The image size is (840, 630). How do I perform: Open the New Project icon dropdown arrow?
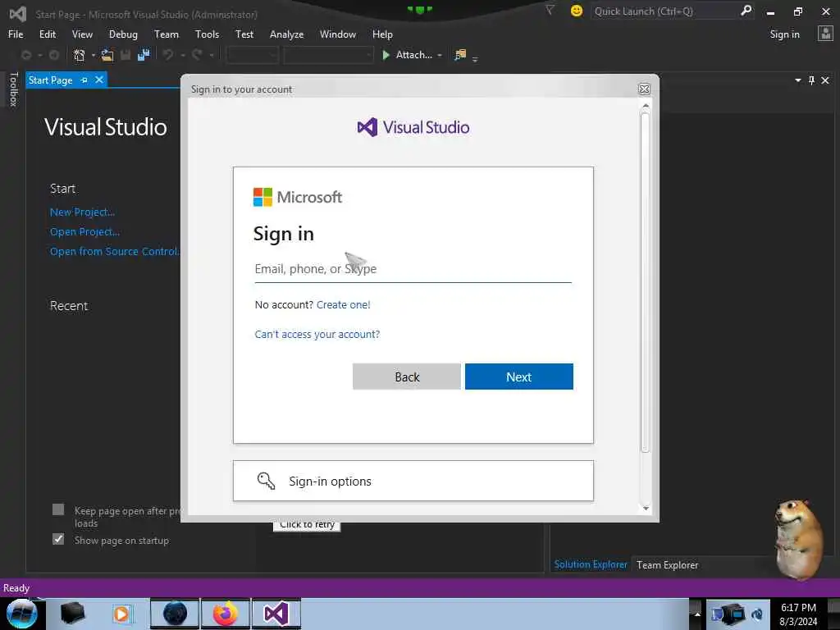[94, 55]
